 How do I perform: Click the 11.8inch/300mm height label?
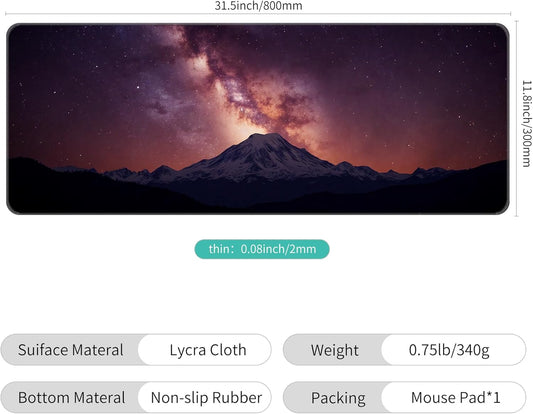[x=526, y=124]
